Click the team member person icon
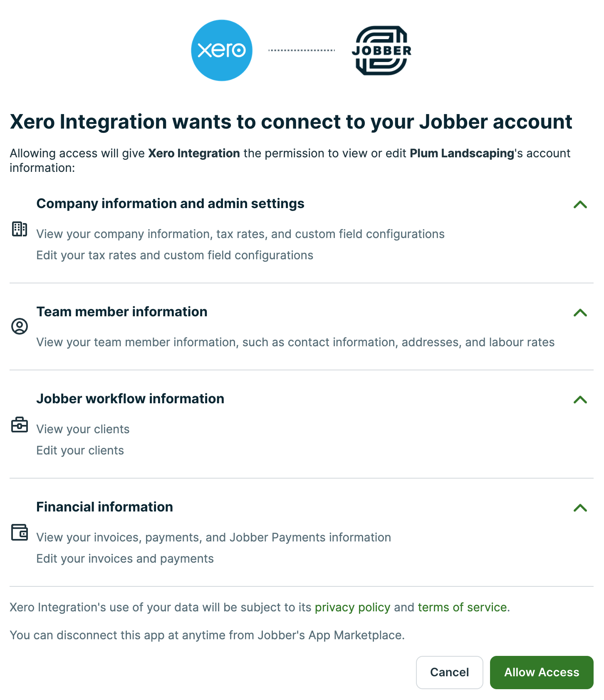The height and width of the screenshot is (700, 604). (x=20, y=326)
